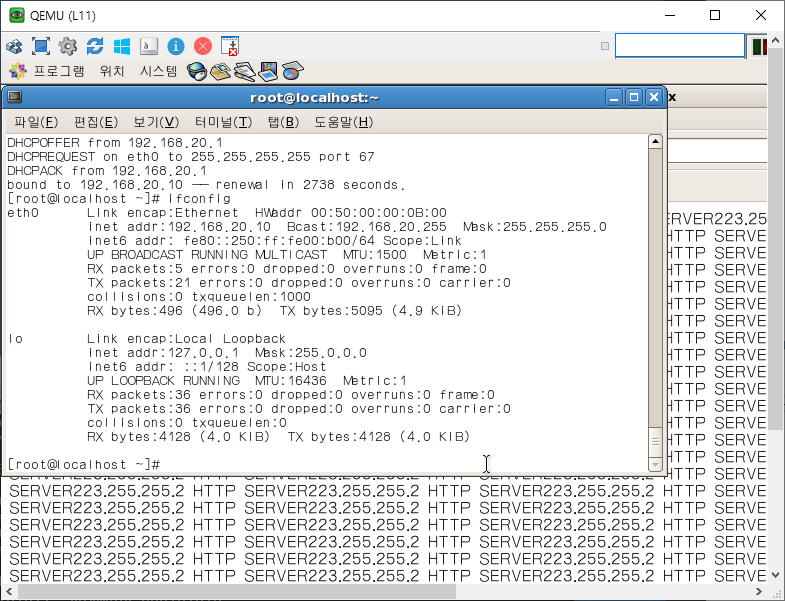The width and height of the screenshot is (785, 601).
Task: Click the terminal title bar root@localhost:~
Action: pos(314,98)
